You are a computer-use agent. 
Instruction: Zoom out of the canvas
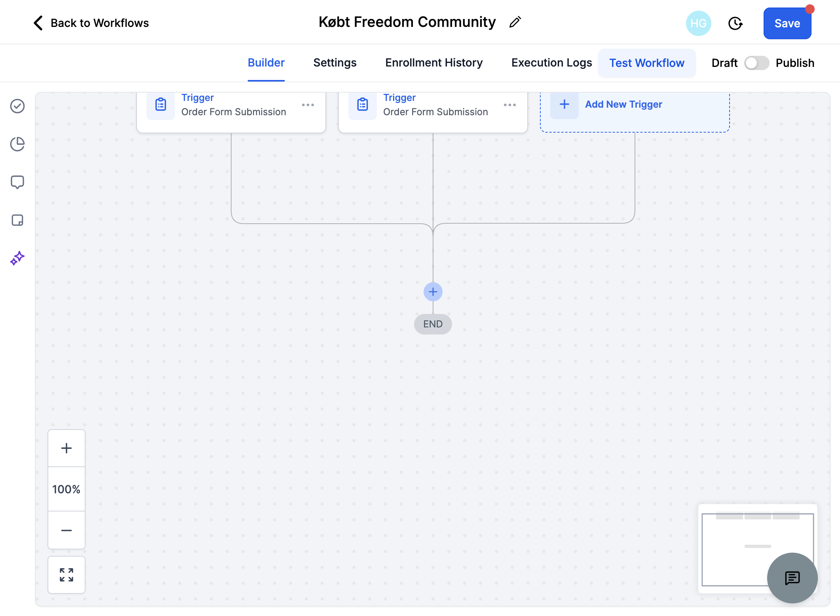[x=67, y=530]
